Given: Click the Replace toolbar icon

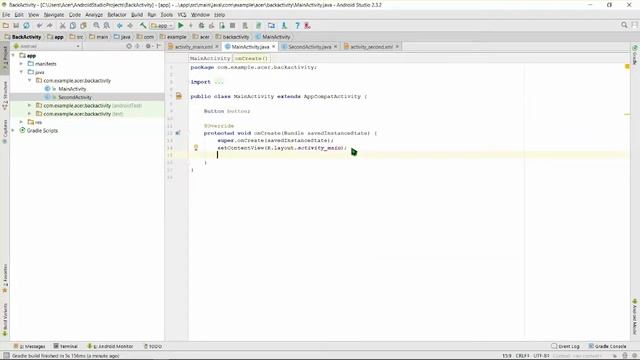Looking at the screenshot, I should tap(107, 26).
